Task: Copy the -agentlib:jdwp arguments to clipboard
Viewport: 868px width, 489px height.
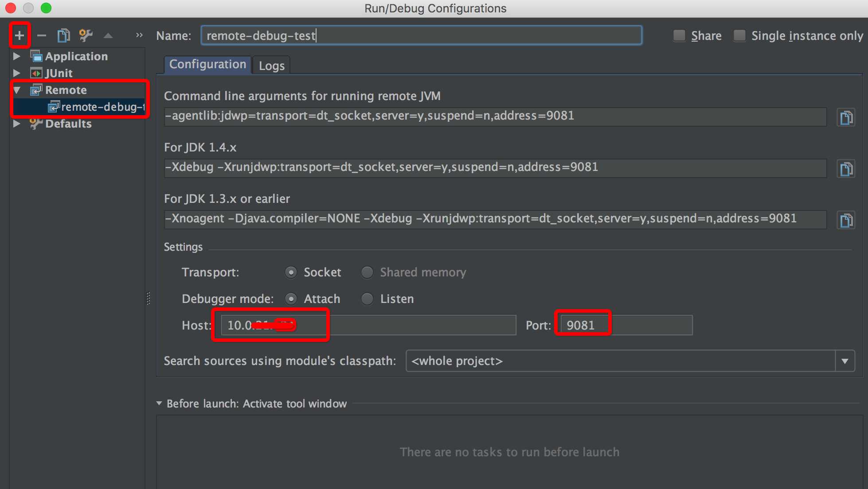Action: (846, 117)
